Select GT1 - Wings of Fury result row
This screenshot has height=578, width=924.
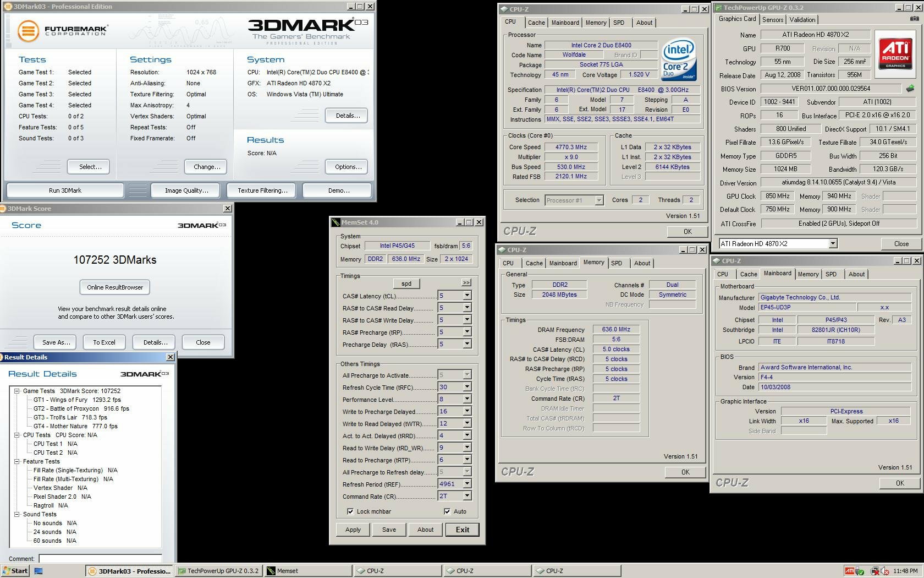coord(77,400)
